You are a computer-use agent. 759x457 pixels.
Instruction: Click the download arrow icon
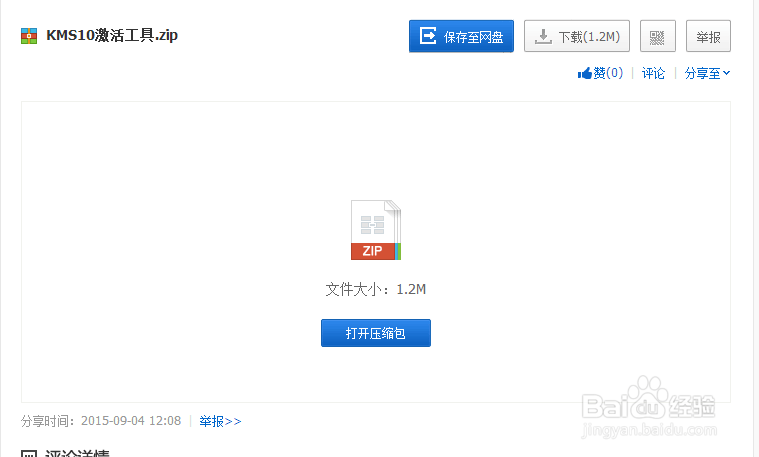click(x=543, y=36)
